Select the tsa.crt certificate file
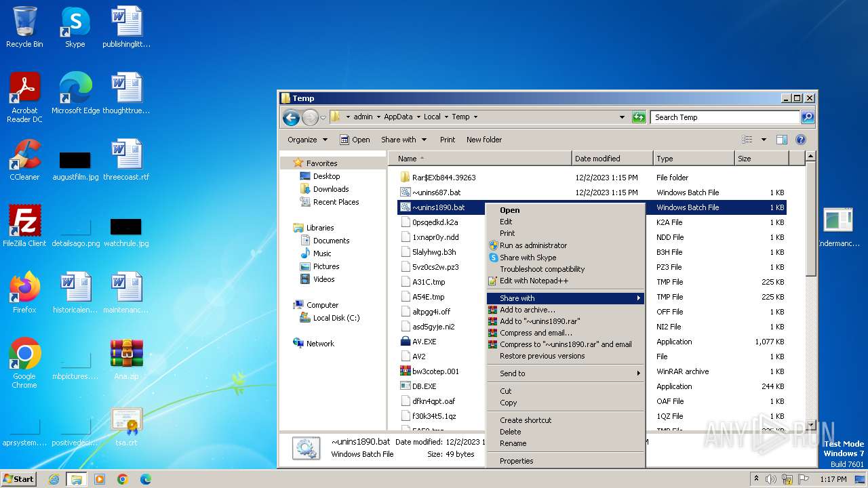 pyautogui.click(x=126, y=426)
